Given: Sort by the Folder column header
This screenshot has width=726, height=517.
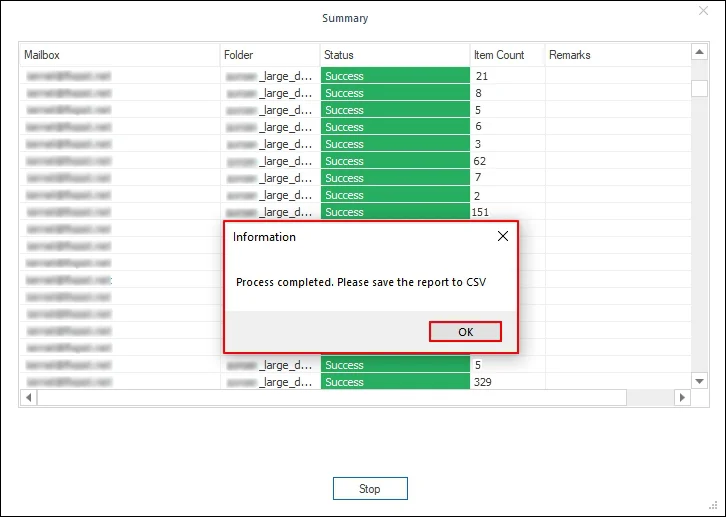Looking at the screenshot, I should 269,55.
